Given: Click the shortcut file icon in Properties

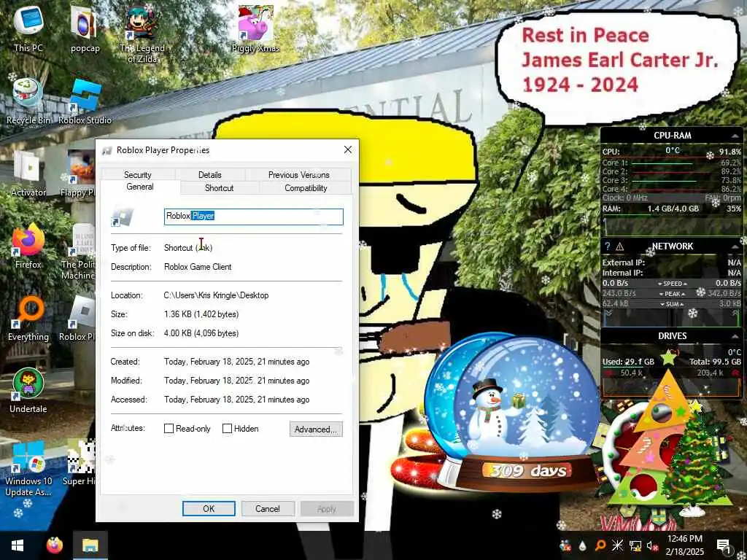Looking at the screenshot, I should click(123, 216).
